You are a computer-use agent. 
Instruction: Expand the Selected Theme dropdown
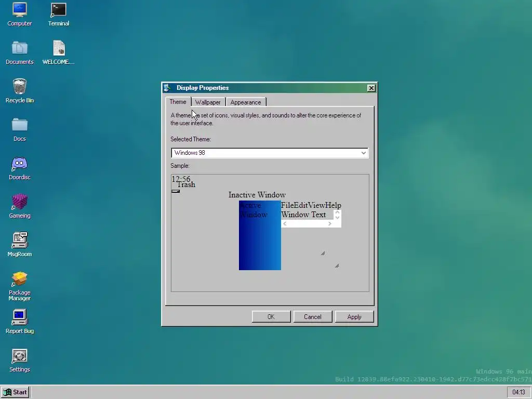[363, 153]
